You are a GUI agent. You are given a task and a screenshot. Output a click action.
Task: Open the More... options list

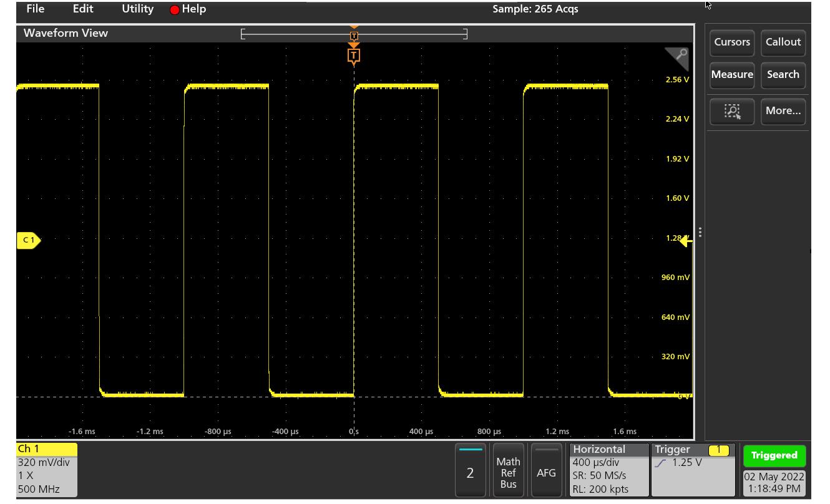783,111
